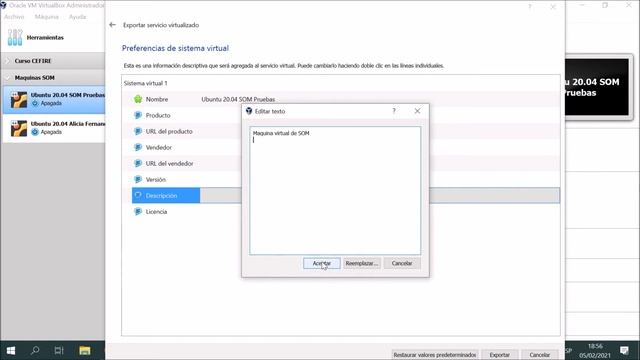
Task: Click the VirtualBox icon in the Editar texto title bar
Action: click(x=249, y=111)
